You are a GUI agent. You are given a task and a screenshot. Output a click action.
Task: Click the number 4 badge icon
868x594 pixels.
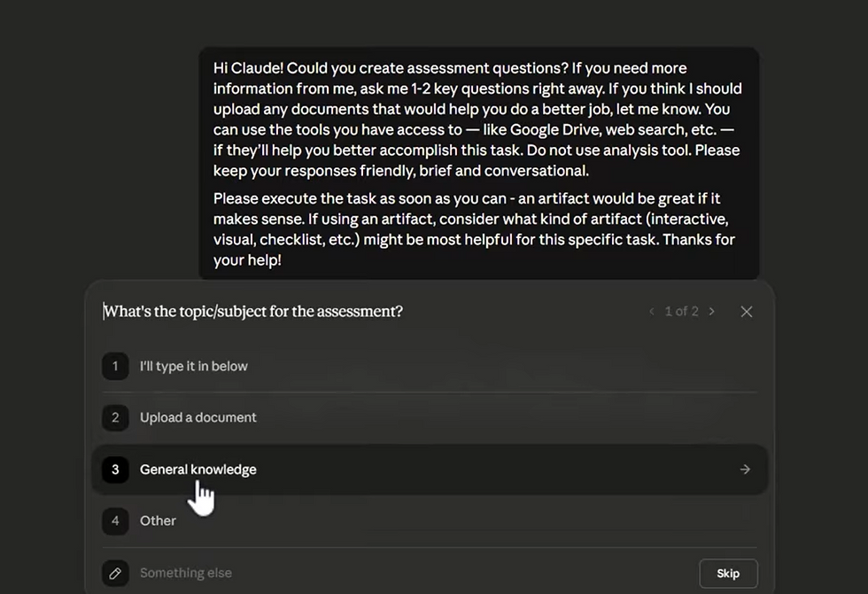pyautogui.click(x=115, y=521)
